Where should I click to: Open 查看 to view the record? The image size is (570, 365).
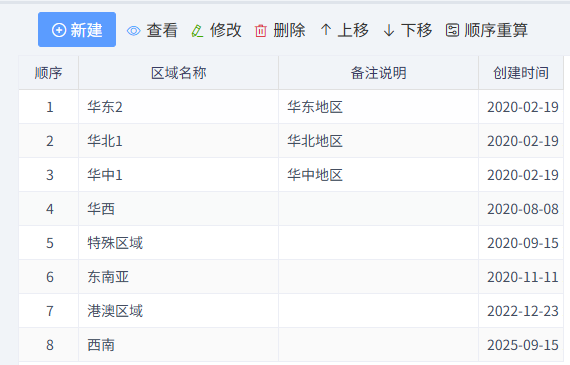pyautogui.click(x=162, y=30)
